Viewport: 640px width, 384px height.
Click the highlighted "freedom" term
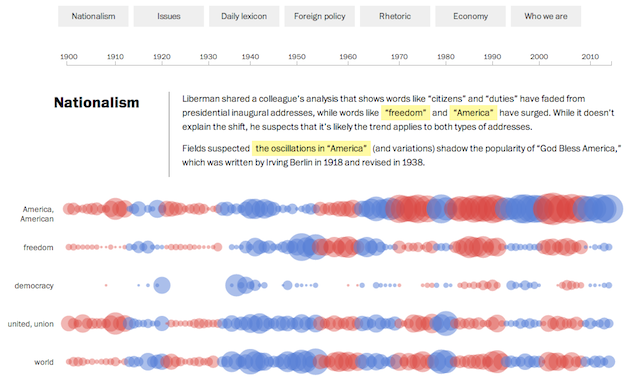point(405,113)
